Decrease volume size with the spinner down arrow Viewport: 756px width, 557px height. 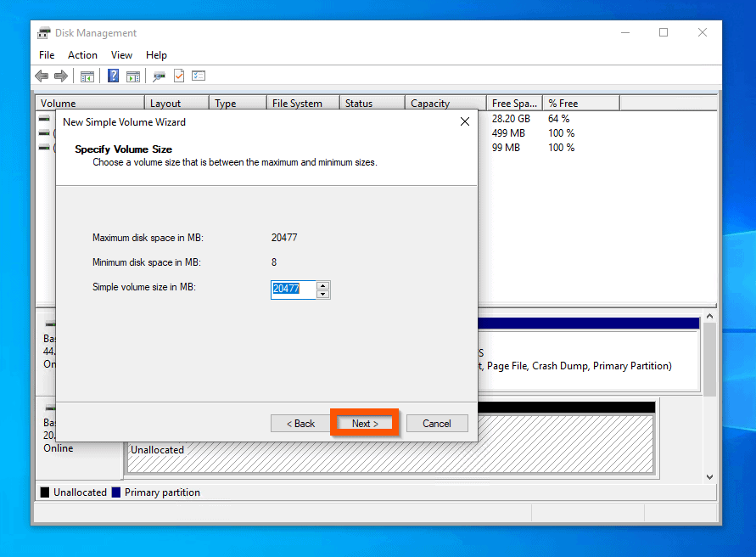[323, 293]
